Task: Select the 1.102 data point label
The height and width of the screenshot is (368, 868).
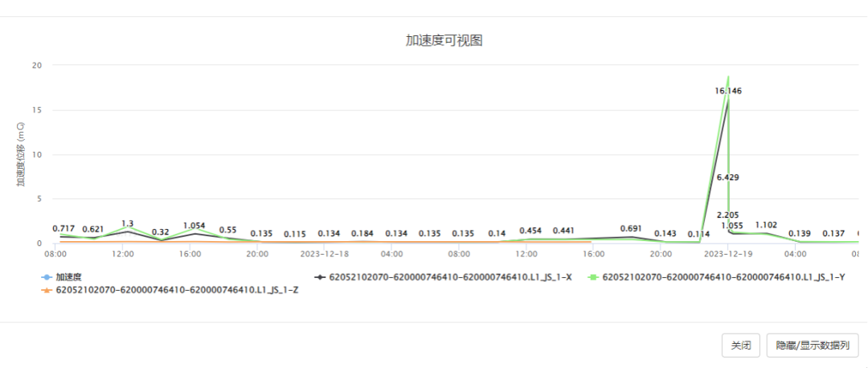Action: pos(766,226)
